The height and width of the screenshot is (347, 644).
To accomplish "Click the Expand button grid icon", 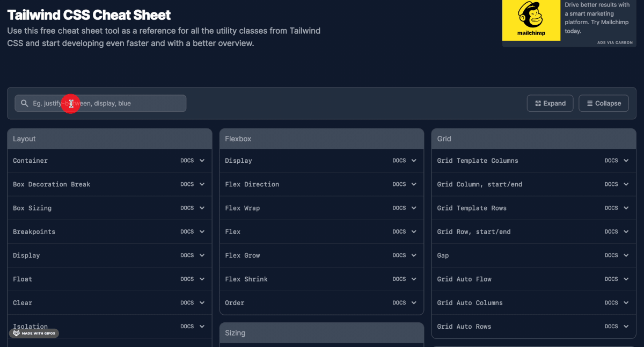I will click(x=538, y=103).
